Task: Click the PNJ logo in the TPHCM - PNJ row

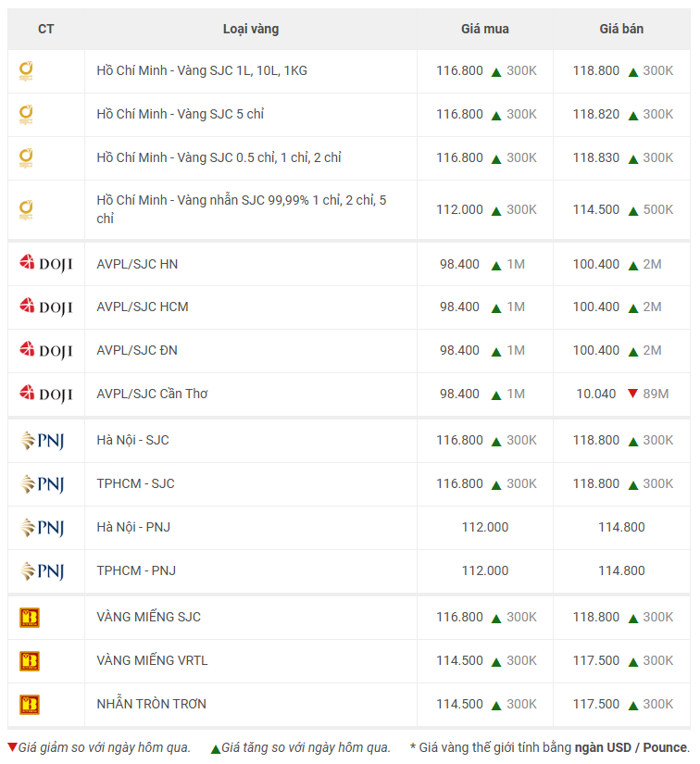Action: click(x=42, y=570)
